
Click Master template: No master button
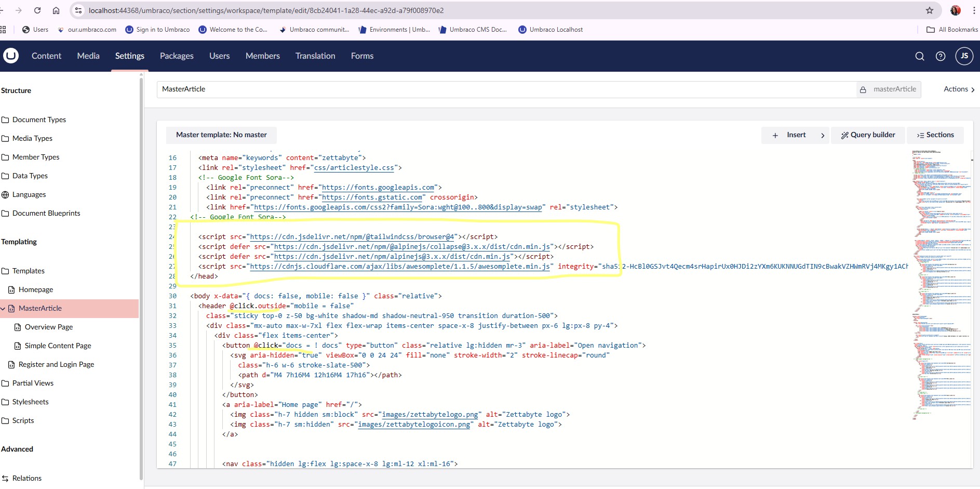tap(221, 135)
